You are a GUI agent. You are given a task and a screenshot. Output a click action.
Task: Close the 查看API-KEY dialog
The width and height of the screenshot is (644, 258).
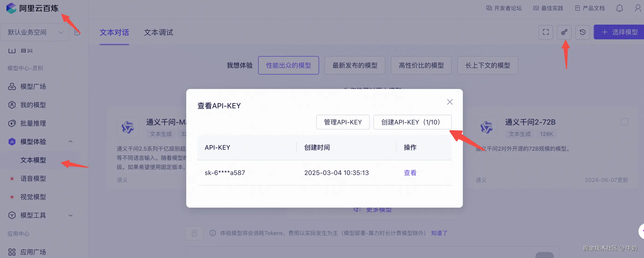(x=450, y=102)
